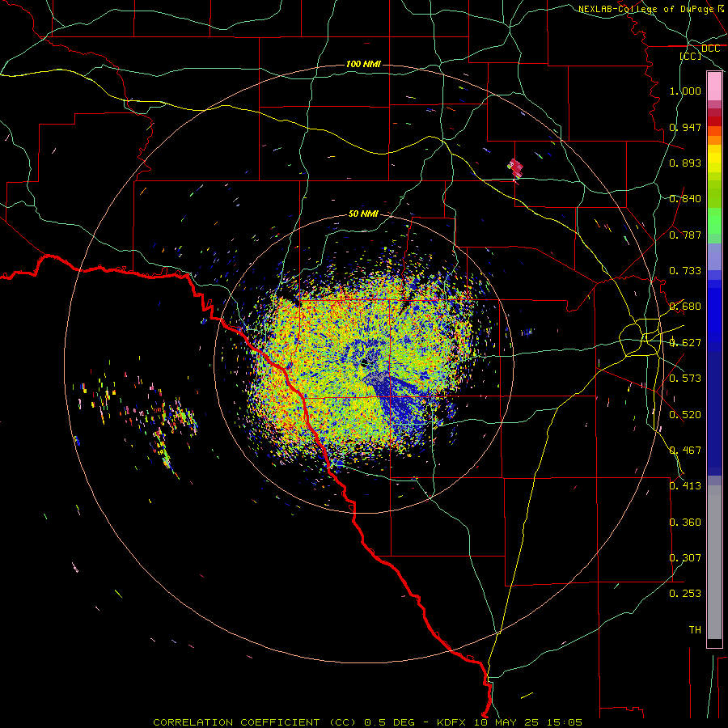Select the 0.413 scale value
Image resolution: width=728 pixels, height=728 pixels.
coord(685,486)
